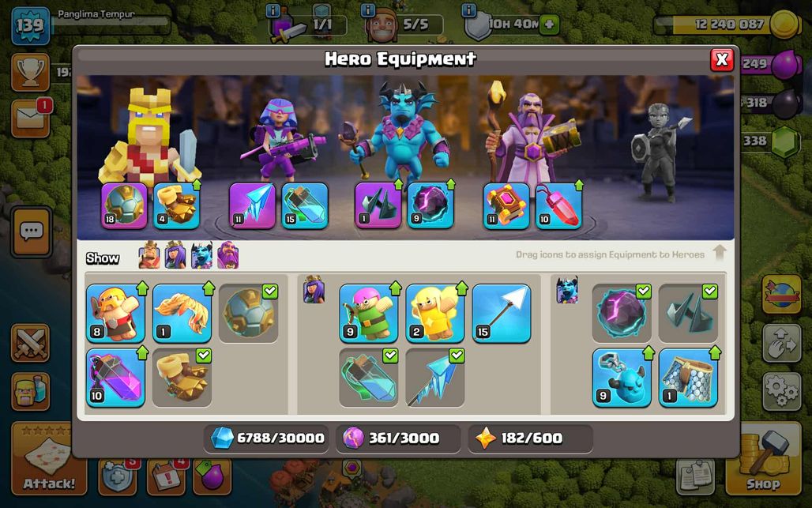Image resolution: width=812 pixels, height=508 pixels.
Task: Select the Healer Puppet level 2 equipment
Action: 434,313
